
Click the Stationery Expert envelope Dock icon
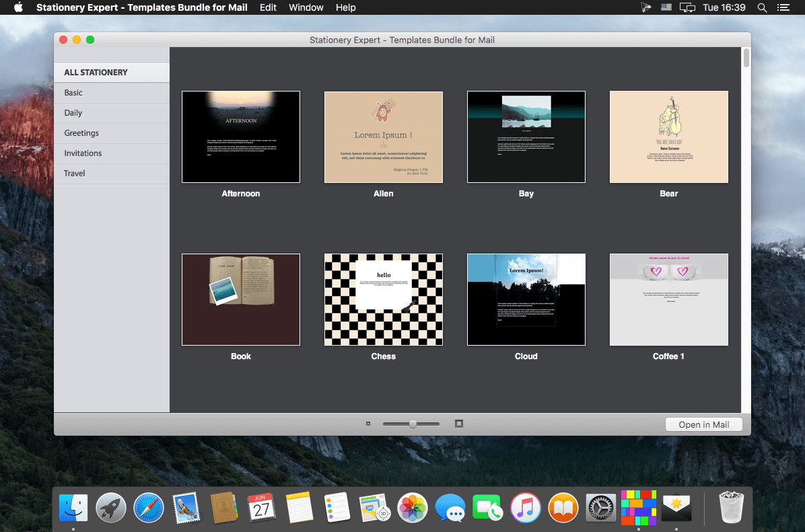point(676,508)
